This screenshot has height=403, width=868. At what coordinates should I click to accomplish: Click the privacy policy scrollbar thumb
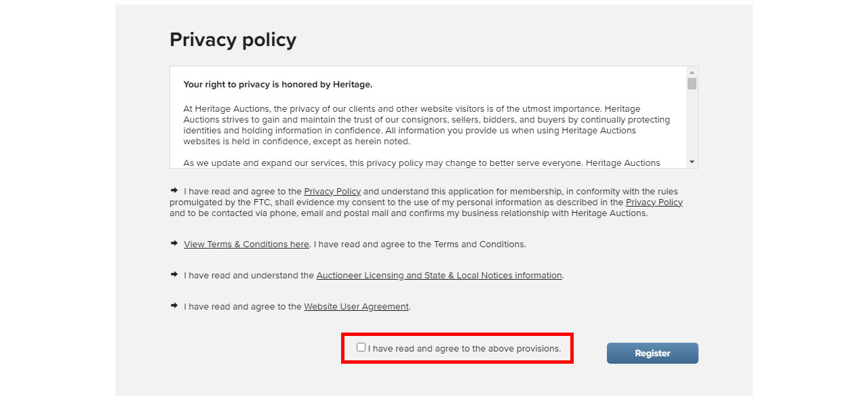click(692, 83)
